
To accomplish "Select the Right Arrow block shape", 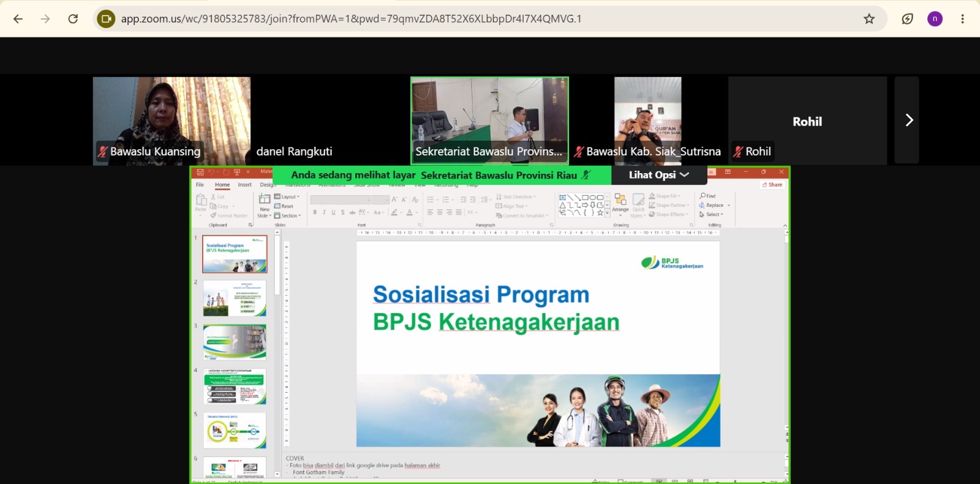I will click(585, 205).
